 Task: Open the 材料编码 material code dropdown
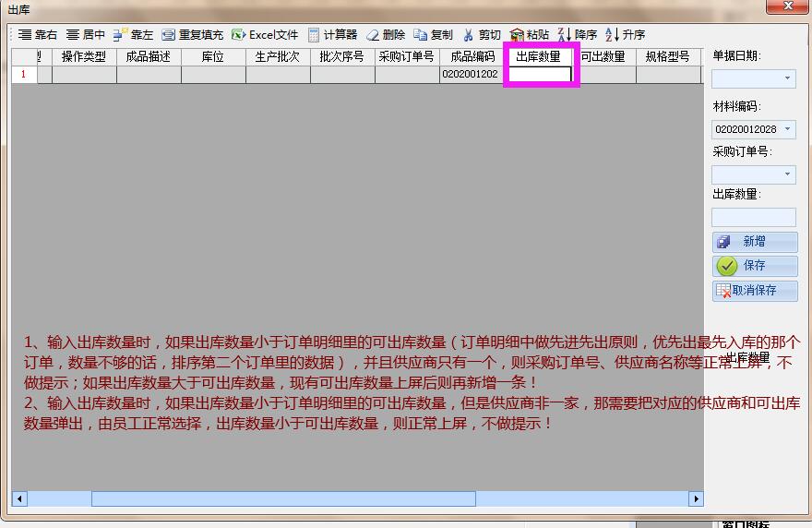pos(787,129)
